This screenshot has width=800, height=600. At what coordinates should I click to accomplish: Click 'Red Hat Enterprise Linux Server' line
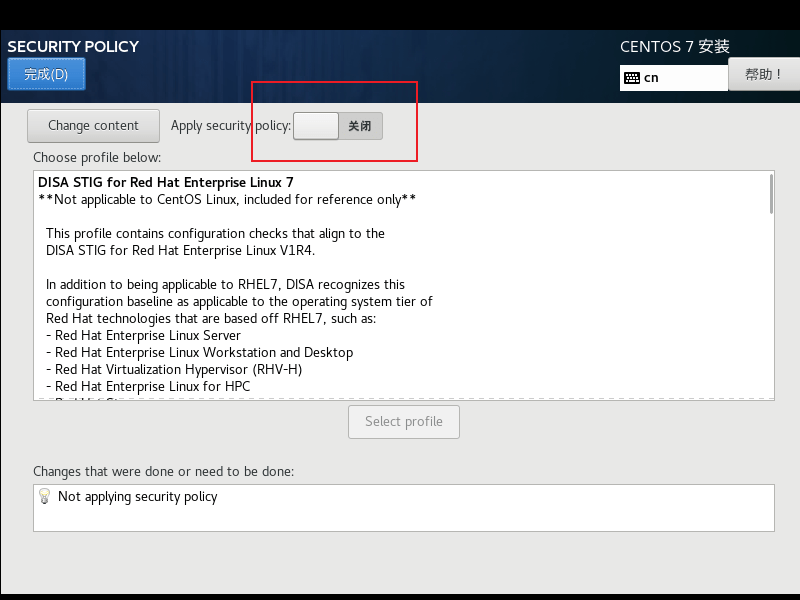click(x=147, y=336)
